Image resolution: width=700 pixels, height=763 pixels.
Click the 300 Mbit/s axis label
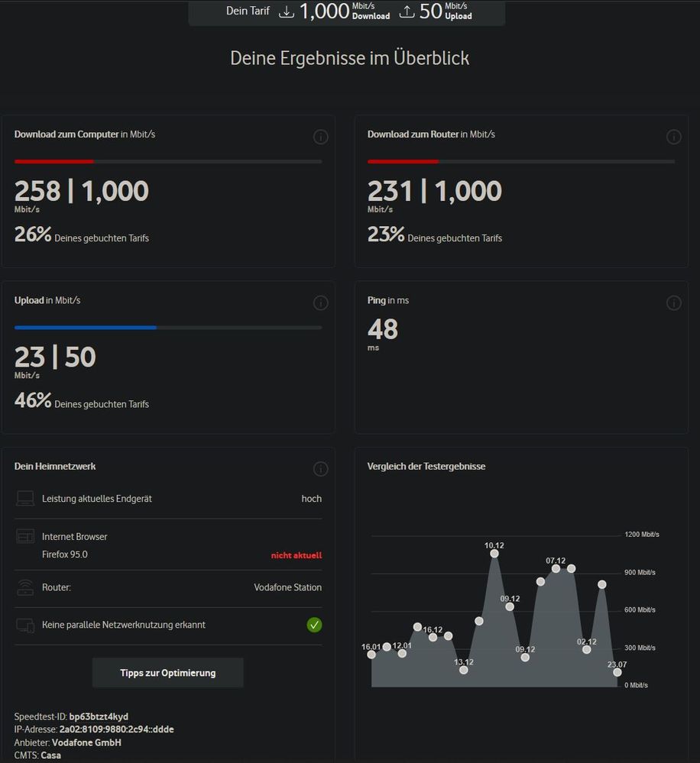(640, 648)
